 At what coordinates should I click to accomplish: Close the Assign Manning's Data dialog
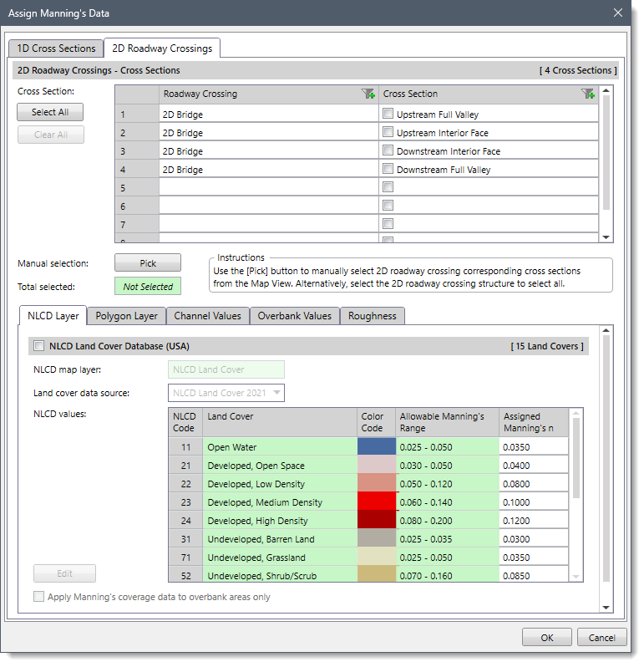618,13
